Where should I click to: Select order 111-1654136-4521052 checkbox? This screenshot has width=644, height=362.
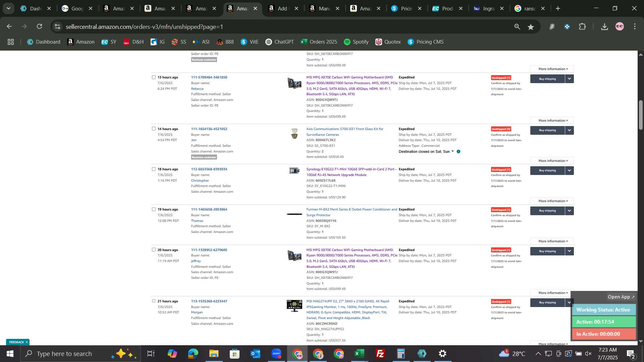click(154, 129)
